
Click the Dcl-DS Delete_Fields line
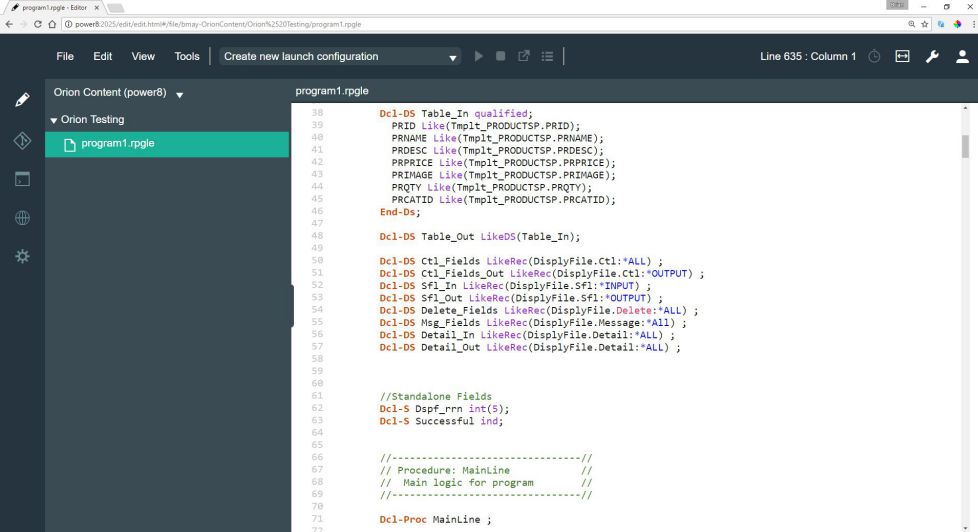pyautogui.click(x=538, y=310)
